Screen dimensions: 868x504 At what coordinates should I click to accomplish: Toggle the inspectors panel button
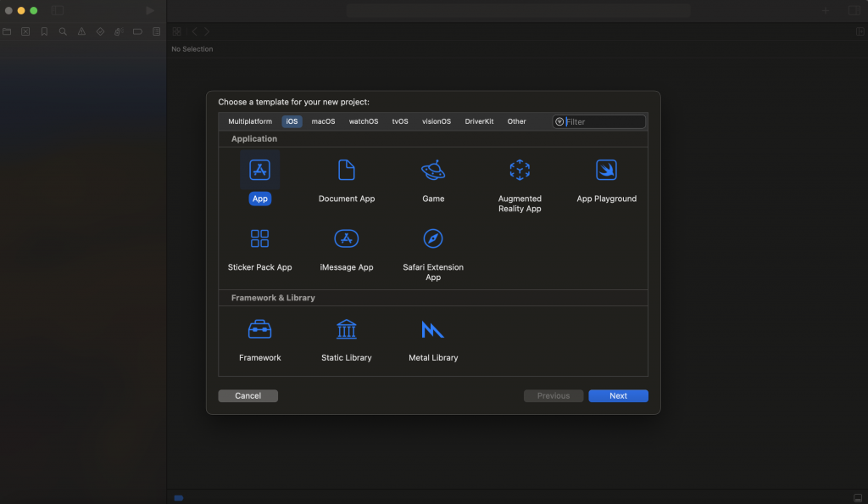(854, 10)
